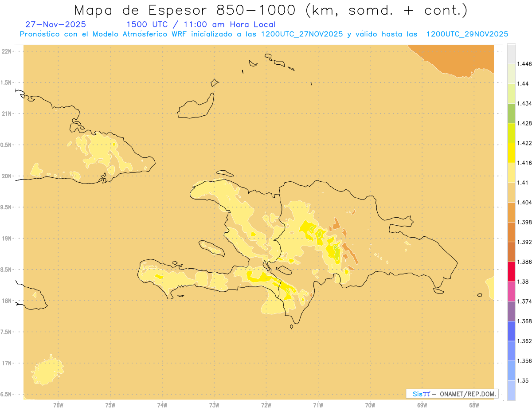This screenshot has height=411, width=532.
Task: Click the tan segment between 1.404 and 1.41
Action: click(511, 192)
